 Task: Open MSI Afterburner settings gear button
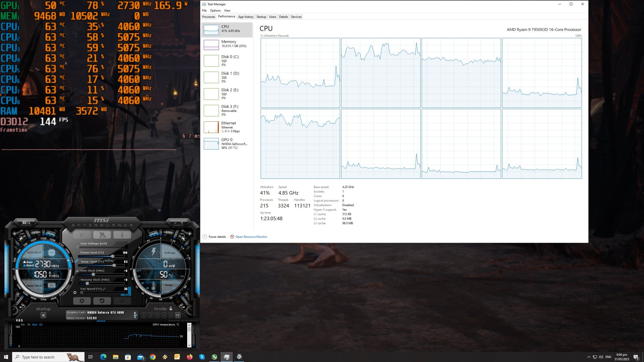(x=82, y=301)
